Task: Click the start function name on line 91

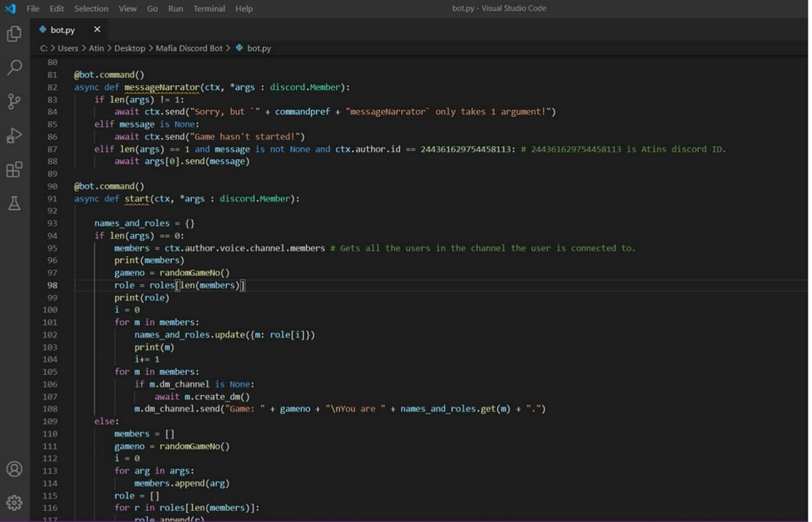Action: (137, 198)
